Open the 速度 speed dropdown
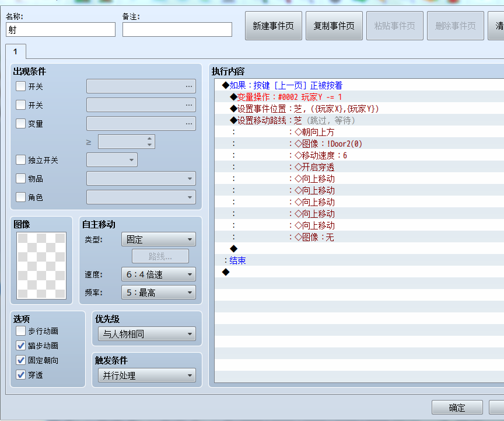 point(159,274)
